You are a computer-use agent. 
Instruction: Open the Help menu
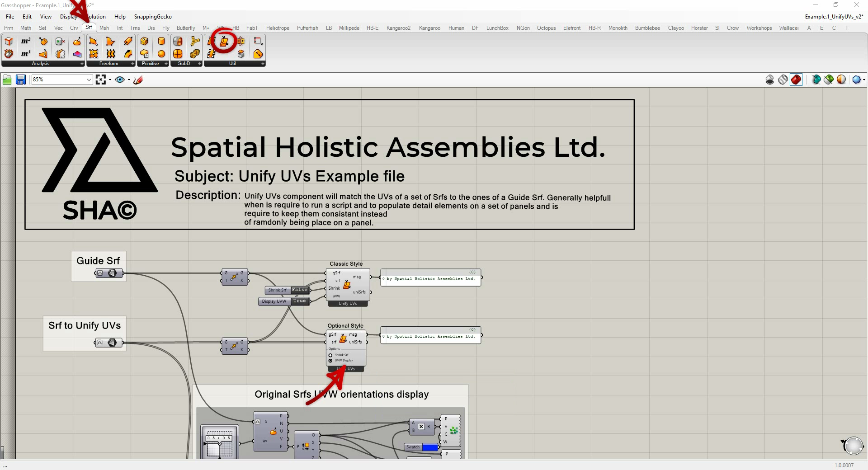120,17
